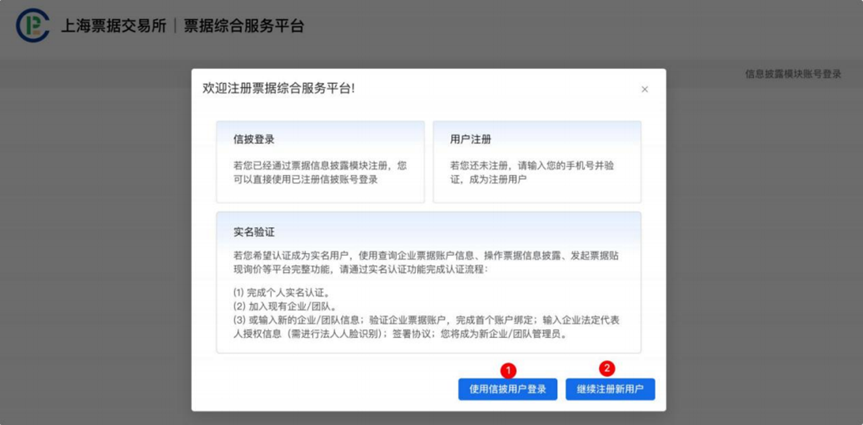
Task: Close the welcome registration dialog with X
Action: point(645,89)
